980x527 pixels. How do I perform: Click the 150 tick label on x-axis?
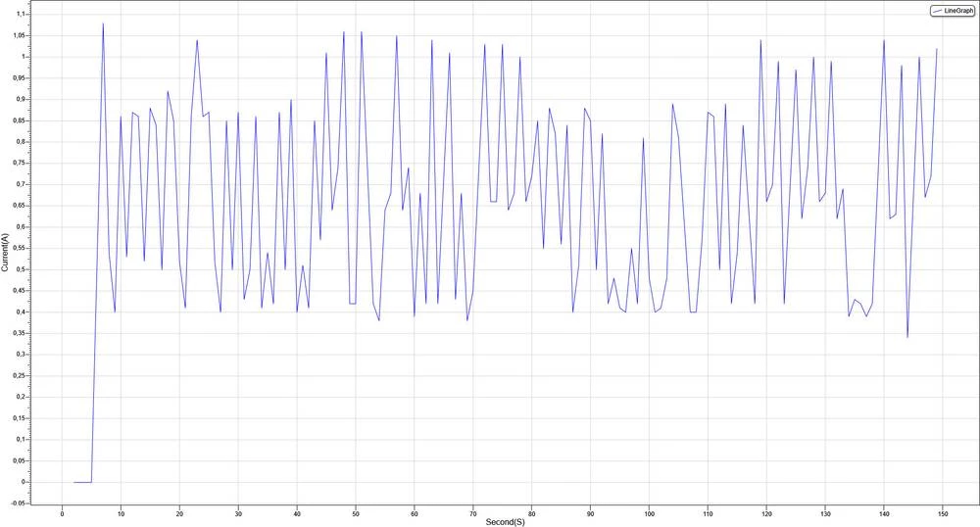click(943, 513)
